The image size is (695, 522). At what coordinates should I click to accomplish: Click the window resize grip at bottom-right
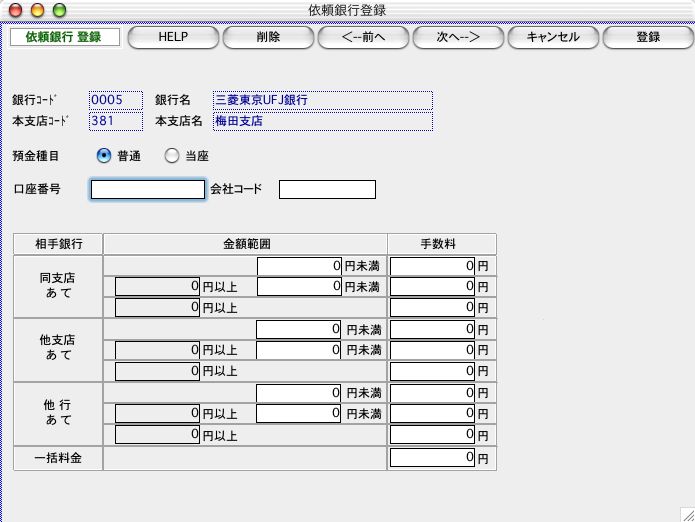click(686, 513)
